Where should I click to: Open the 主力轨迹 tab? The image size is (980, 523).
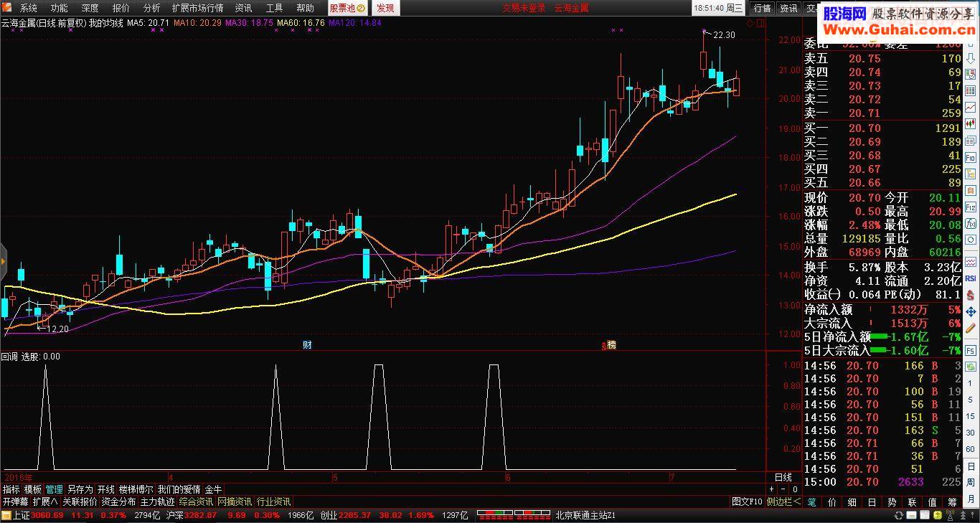(x=157, y=502)
